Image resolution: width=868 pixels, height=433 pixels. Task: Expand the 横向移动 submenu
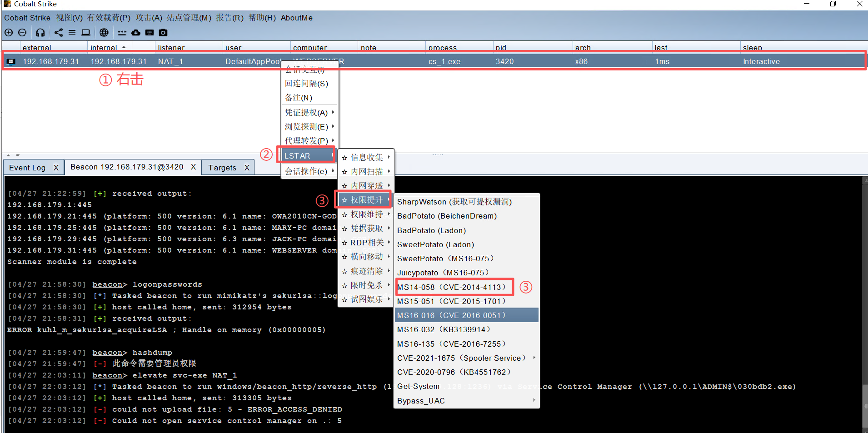point(366,257)
